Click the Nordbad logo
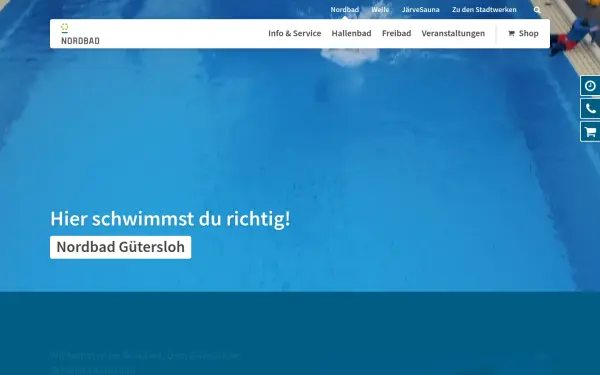The width and height of the screenshot is (600, 375). coord(80,34)
